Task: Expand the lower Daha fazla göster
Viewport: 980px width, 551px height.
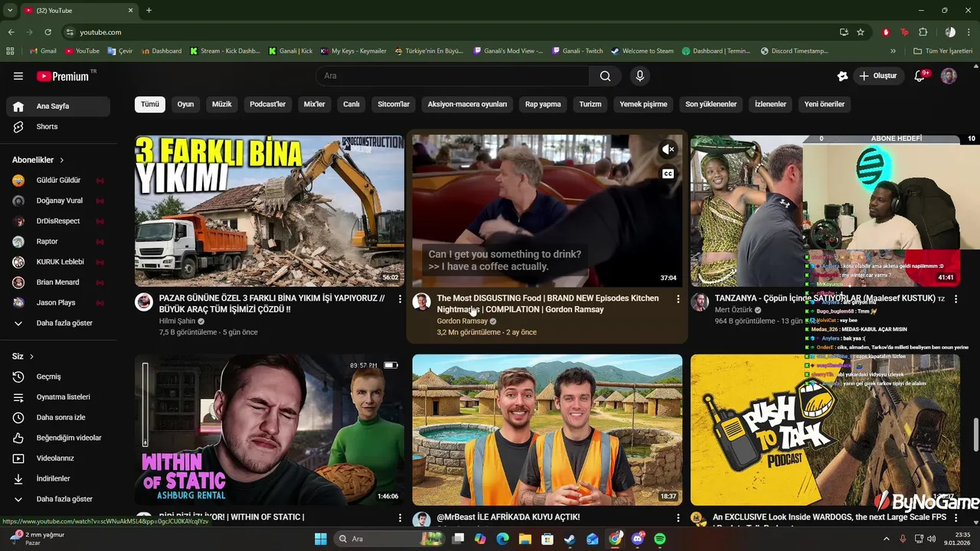Action: point(58,499)
